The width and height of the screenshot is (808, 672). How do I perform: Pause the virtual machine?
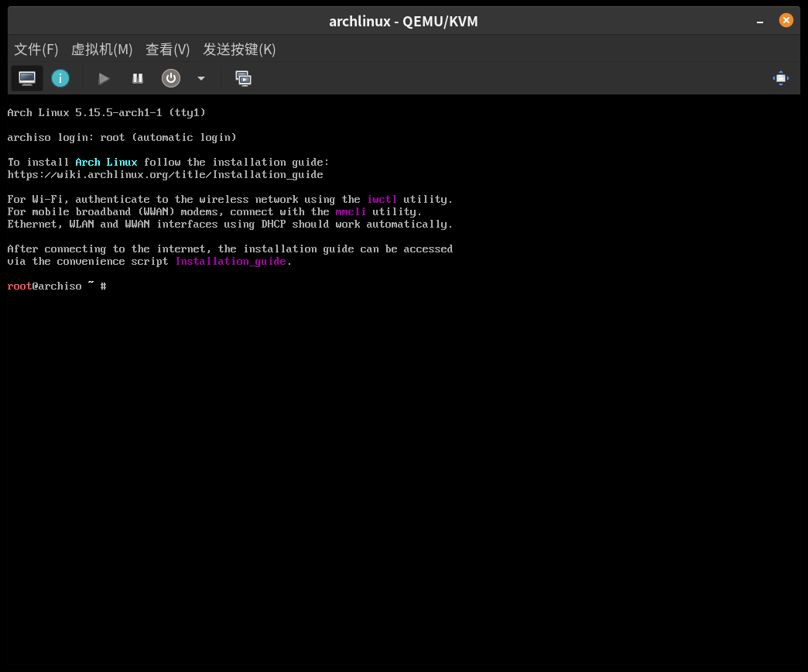[138, 78]
